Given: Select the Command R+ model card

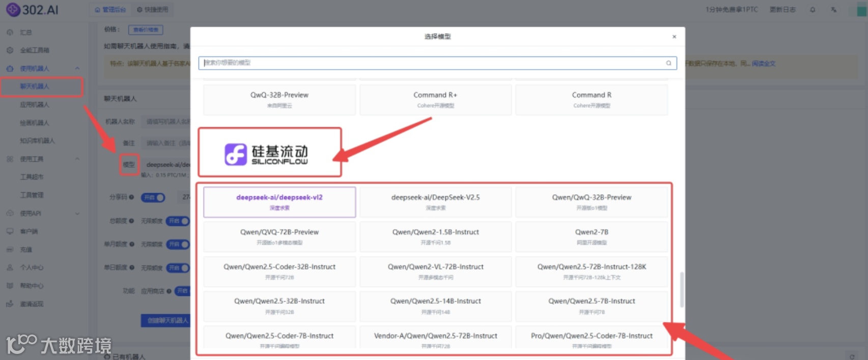Looking at the screenshot, I should tap(435, 100).
